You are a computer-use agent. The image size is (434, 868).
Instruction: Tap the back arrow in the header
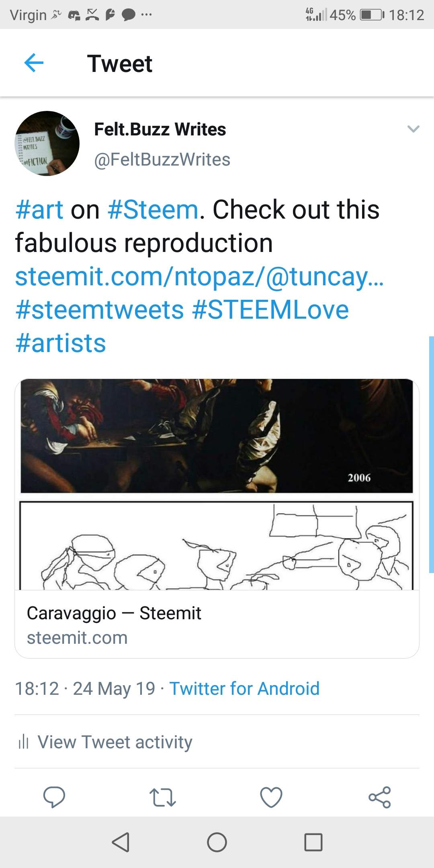pos(34,63)
